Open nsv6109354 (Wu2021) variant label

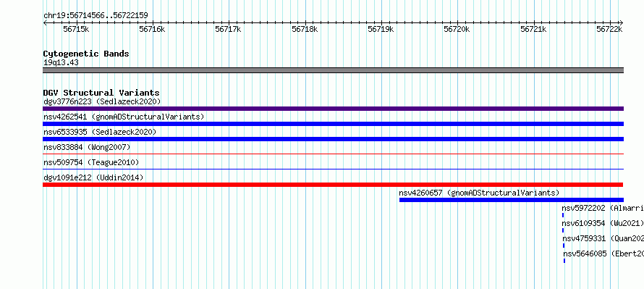(x=603, y=223)
